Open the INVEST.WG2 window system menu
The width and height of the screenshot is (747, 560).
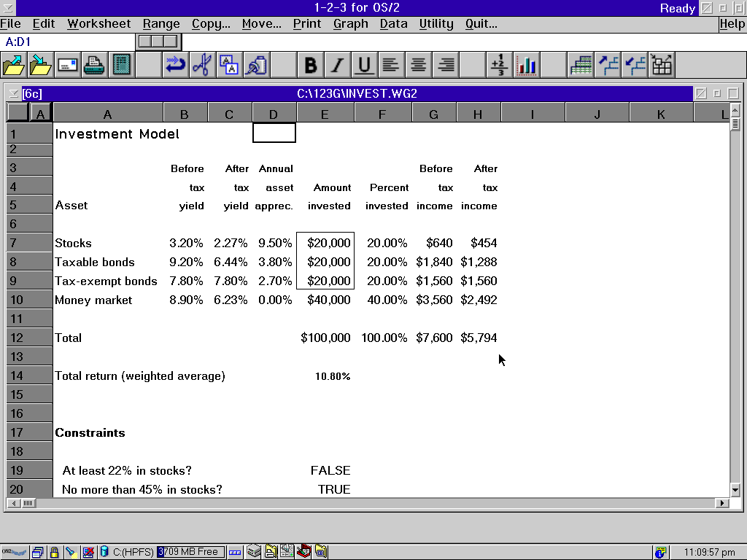13,93
